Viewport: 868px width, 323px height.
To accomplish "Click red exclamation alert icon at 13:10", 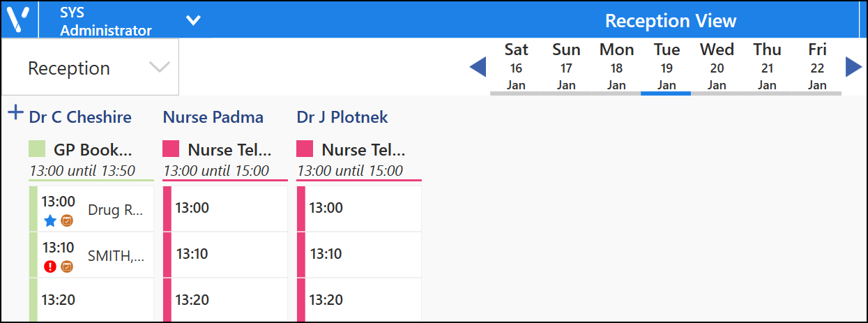I will point(50,266).
